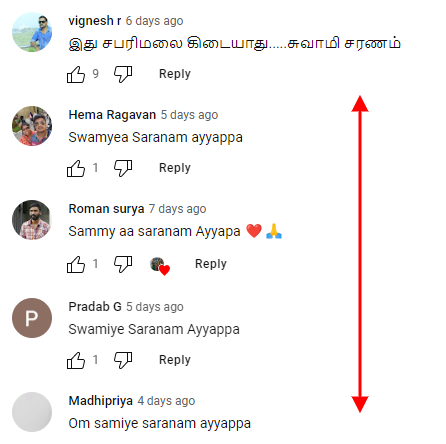Click the creator heart on Roman surya's comment
The image size is (446, 444).
(160, 266)
